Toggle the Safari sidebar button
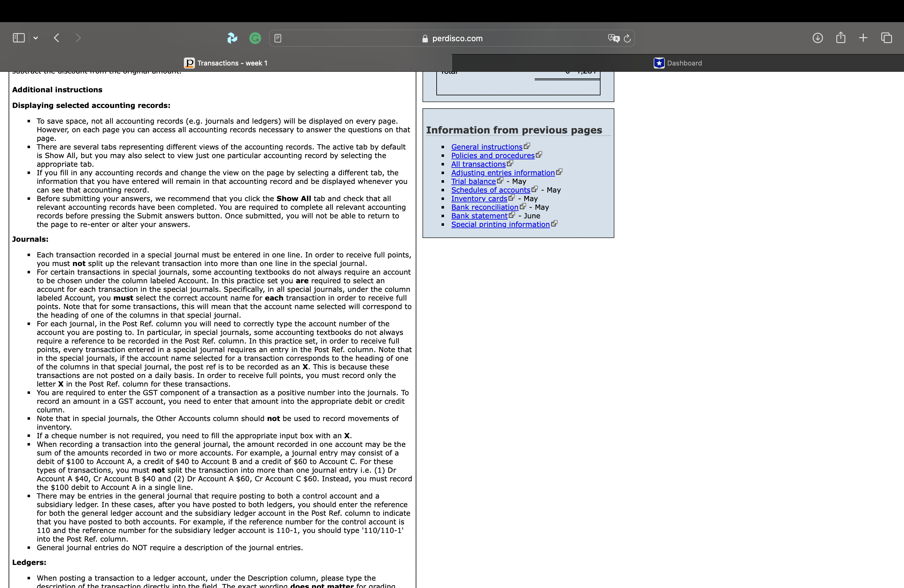The image size is (904, 588). [x=19, y=38]
